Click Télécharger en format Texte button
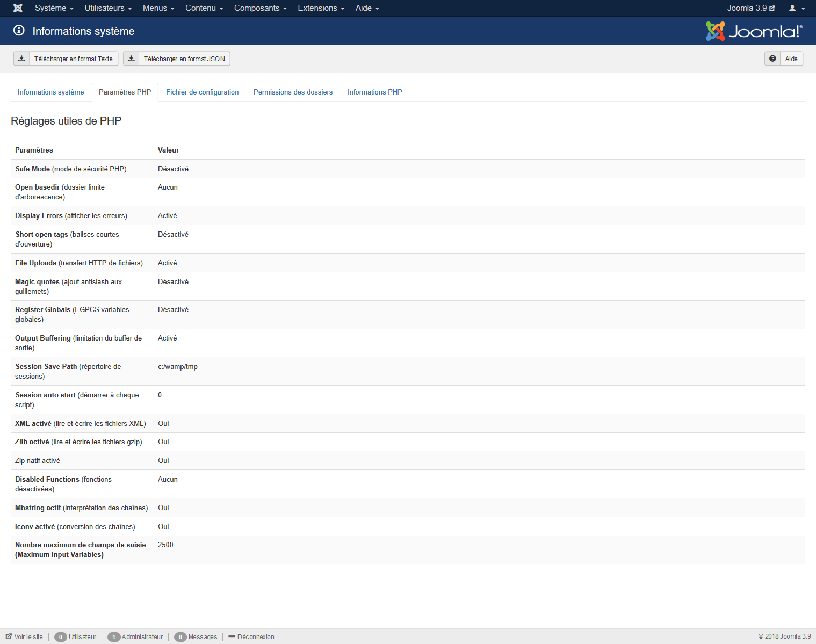Screen dimensions: 816x644 click(x=66, y=59)
